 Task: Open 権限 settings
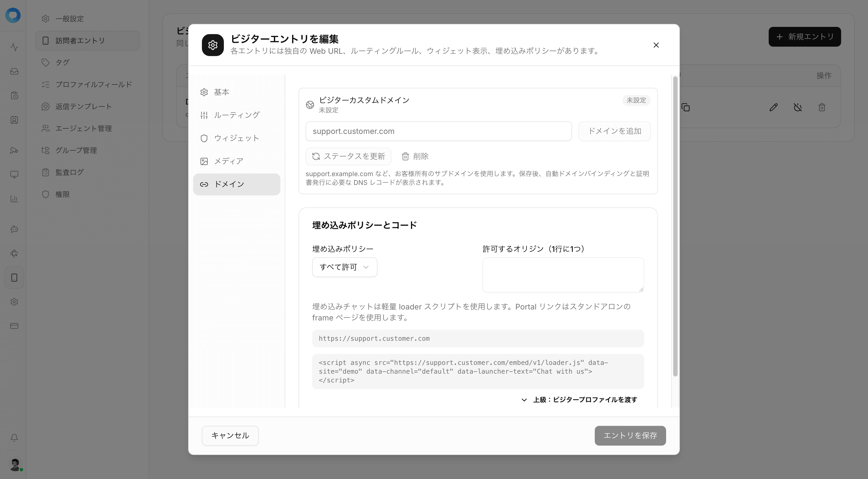[x=87, y=194]
